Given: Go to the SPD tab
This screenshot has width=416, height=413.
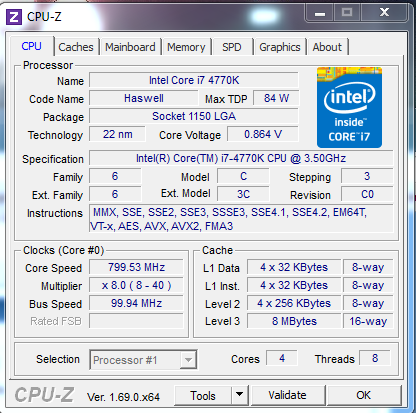Looking at the screenshot, I should point(232,47).
